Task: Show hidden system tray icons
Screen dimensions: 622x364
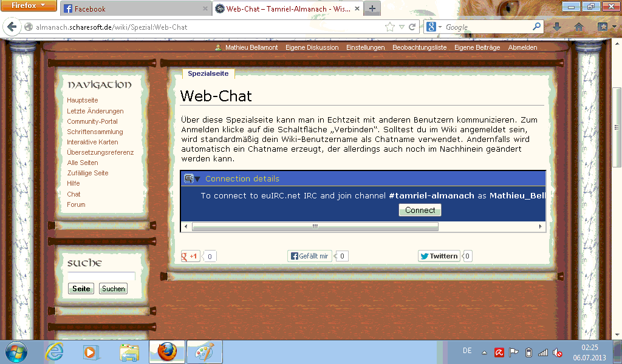Action: tap(484, 352)
